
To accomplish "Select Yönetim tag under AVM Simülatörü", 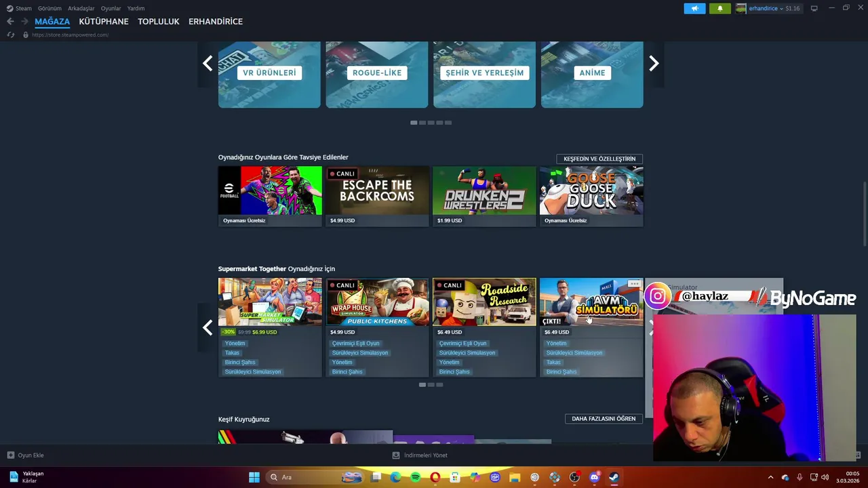I will coord(557,344).
